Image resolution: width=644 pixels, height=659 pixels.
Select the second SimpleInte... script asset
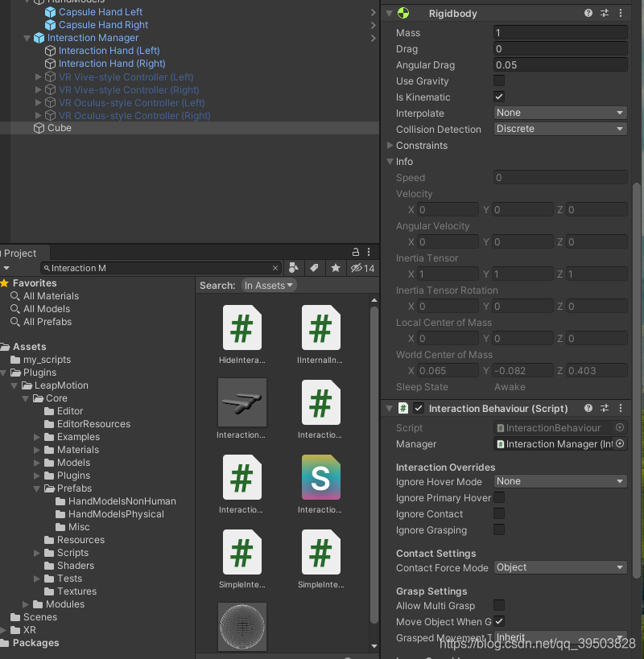coord(320,559)
